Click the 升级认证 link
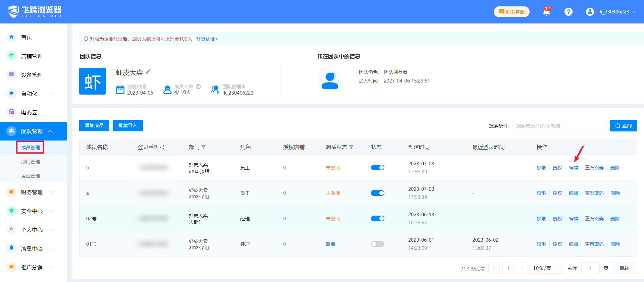The width and height of the screenshot is (644, 282). (x=207, y=39)
